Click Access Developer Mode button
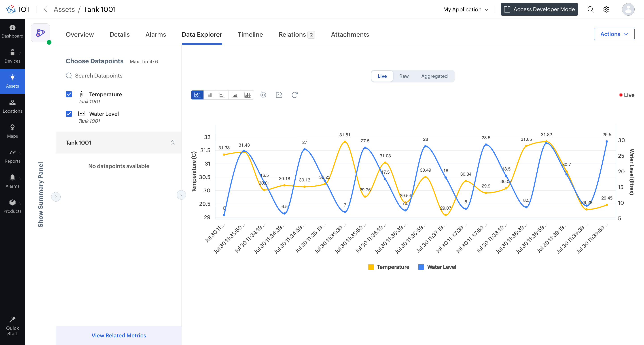Image resolution: width=644 pixels, height=345 pixels. (539, 9)
